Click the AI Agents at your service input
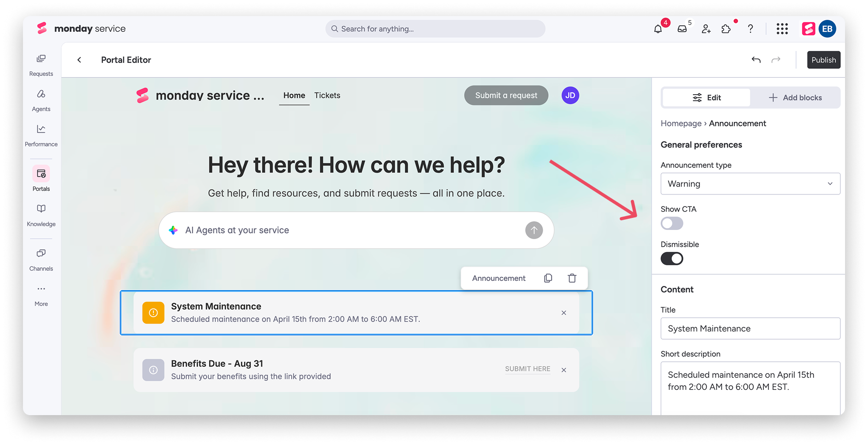 356,230
